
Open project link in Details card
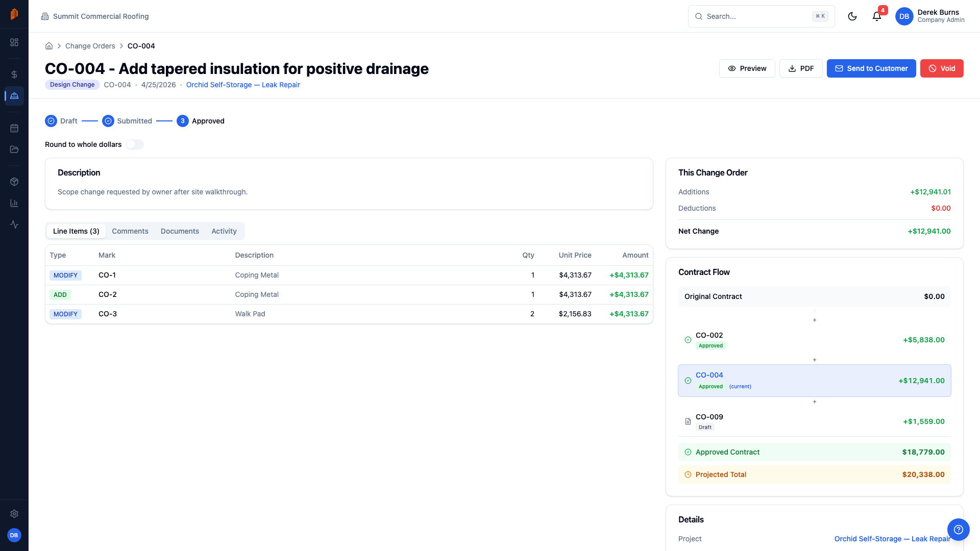click(x=892, y=539)
